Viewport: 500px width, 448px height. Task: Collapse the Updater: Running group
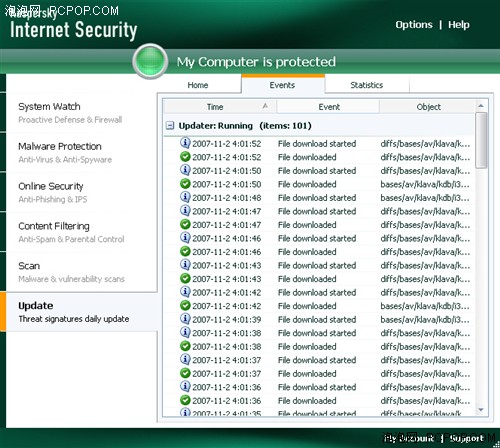[170, 126]
